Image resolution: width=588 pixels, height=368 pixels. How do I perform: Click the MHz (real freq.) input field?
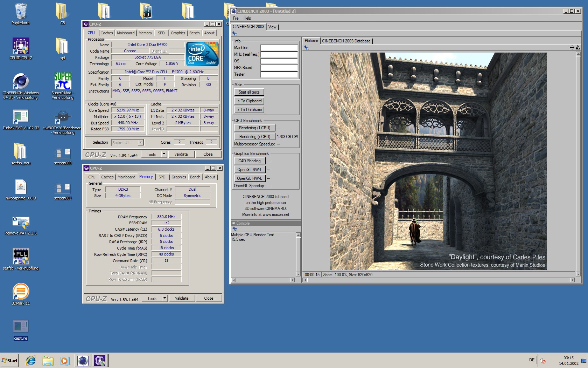click(279, 54)
